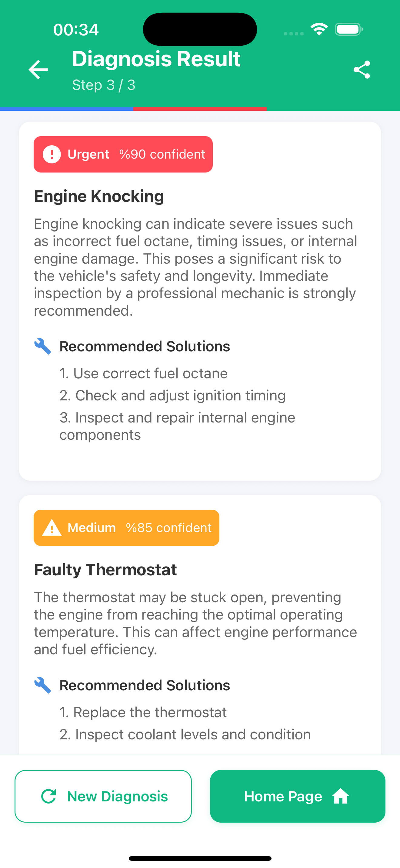Image resolution: width=400 pixels, height=868 pixels.
Task: Start a New Diagnosis
Action: [103, 796]
